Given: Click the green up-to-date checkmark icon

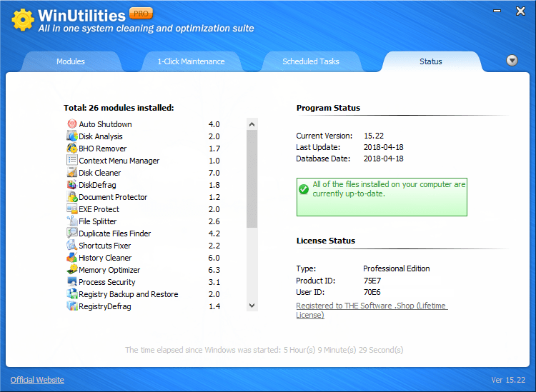Looking at the screenshot, I should click(304, 189).
